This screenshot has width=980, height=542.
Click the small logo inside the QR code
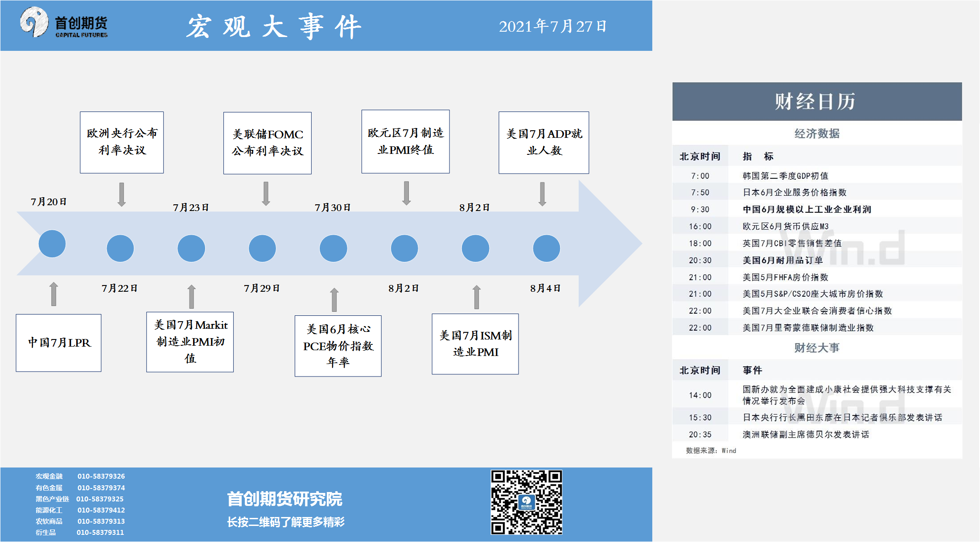tap(527, 502)
